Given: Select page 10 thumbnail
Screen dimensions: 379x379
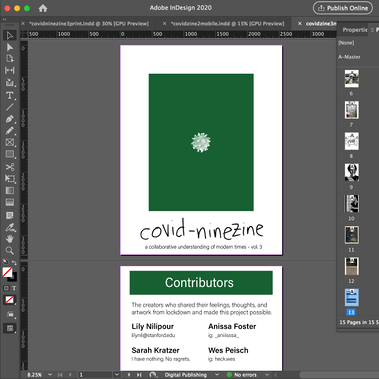Looking at the screenshot, I should [x=352, y=204].
